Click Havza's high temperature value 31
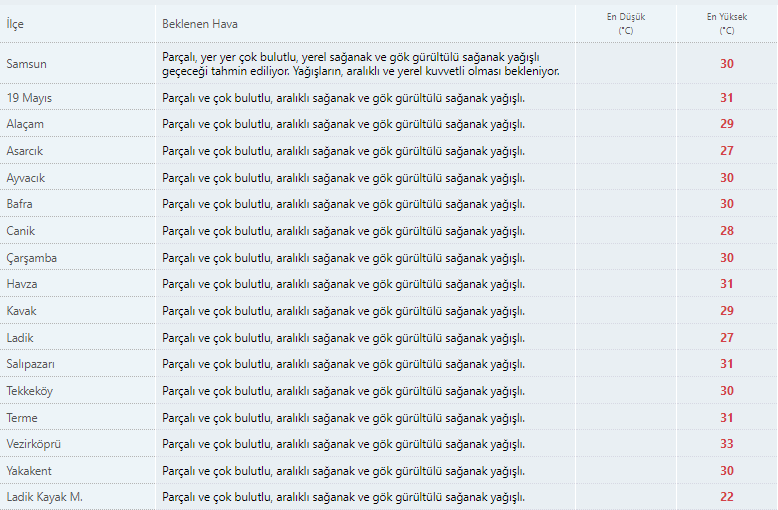 (x=727, y=284)
